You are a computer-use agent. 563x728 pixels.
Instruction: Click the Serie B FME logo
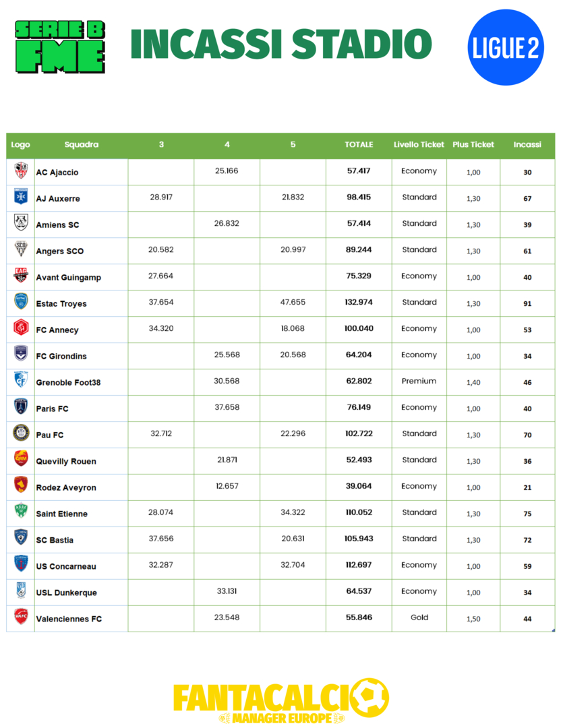point(60,46)
